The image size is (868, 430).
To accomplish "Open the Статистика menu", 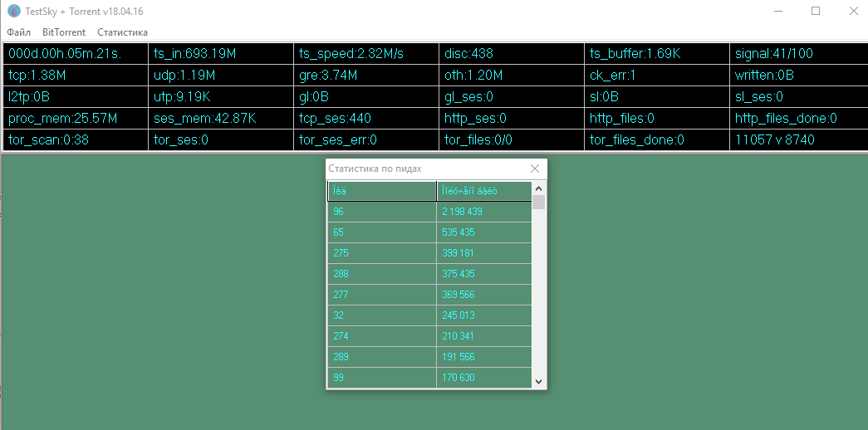I will 122,32.
